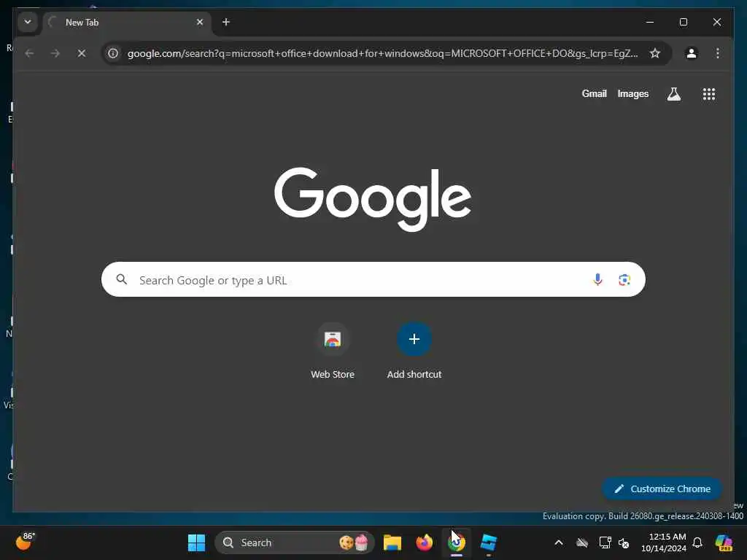Open Google Images link
Screen dimensions: 747x560
pos(632,94)
